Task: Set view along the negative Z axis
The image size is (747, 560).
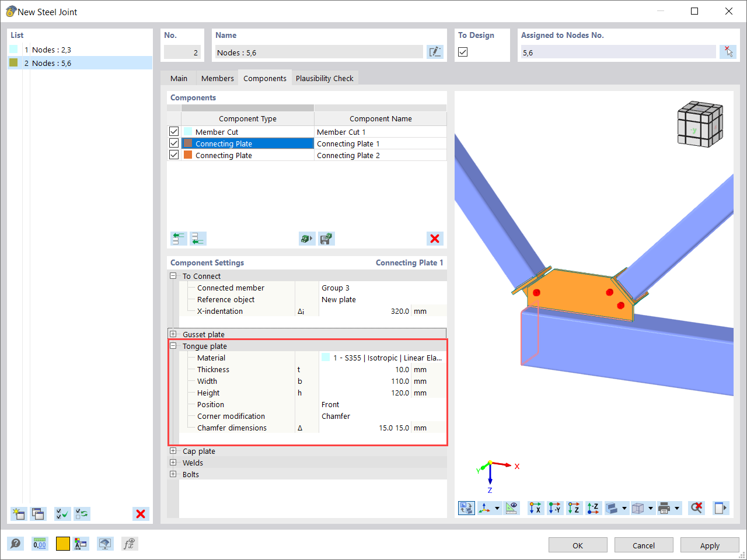Action: pos(593,508)
